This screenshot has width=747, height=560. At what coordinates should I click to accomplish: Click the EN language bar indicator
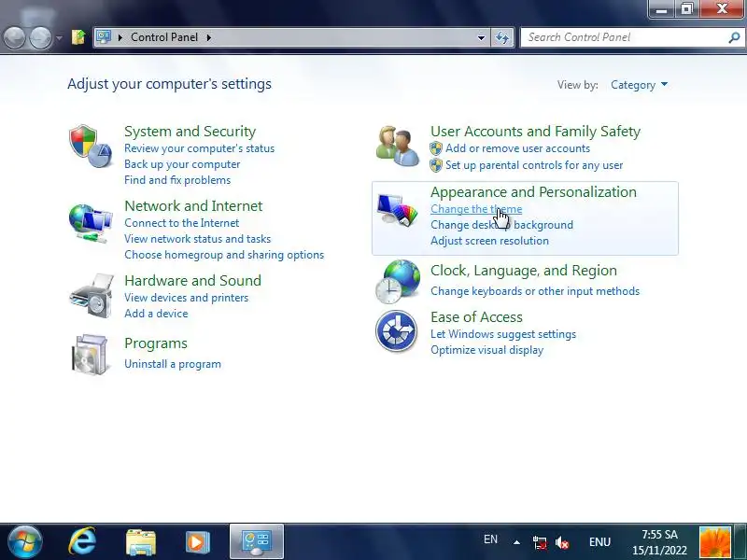coord(490,539)
